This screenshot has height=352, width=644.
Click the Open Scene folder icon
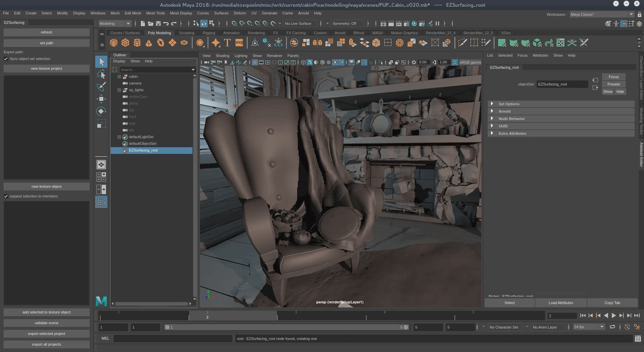click(x=151, y=23)
